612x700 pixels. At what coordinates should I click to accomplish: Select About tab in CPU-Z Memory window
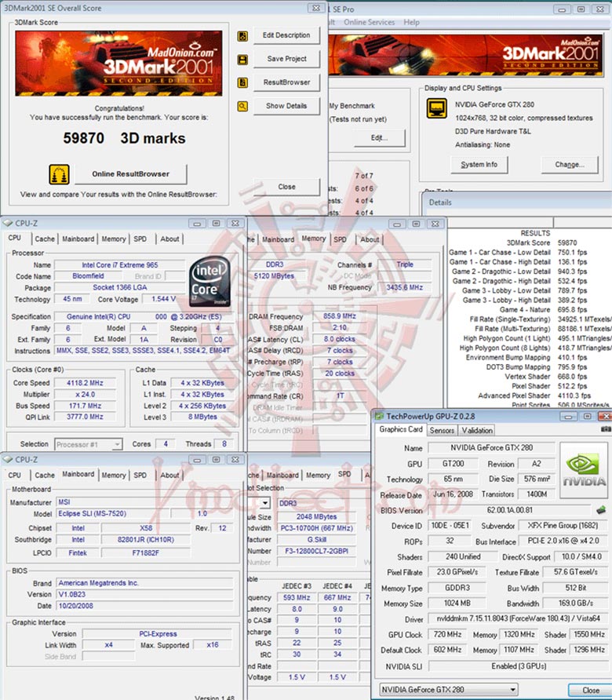point(370,239)
